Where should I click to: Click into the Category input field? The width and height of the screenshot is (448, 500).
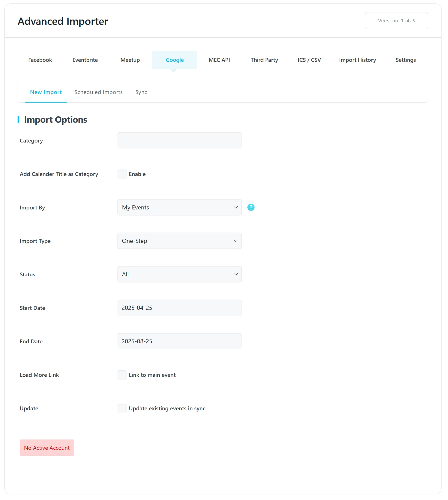click(x=179, y=141)
